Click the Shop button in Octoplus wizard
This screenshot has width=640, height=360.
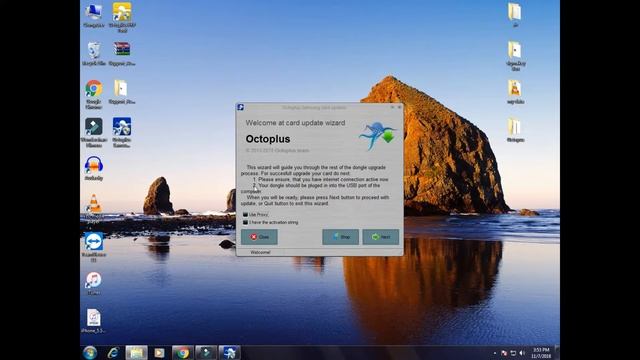340,237
